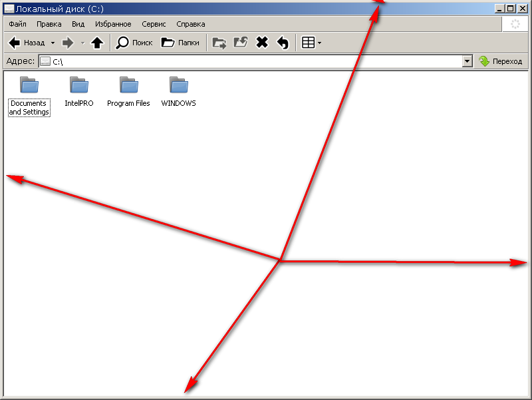Open the Search (Поиск) pane

(134, 43)
